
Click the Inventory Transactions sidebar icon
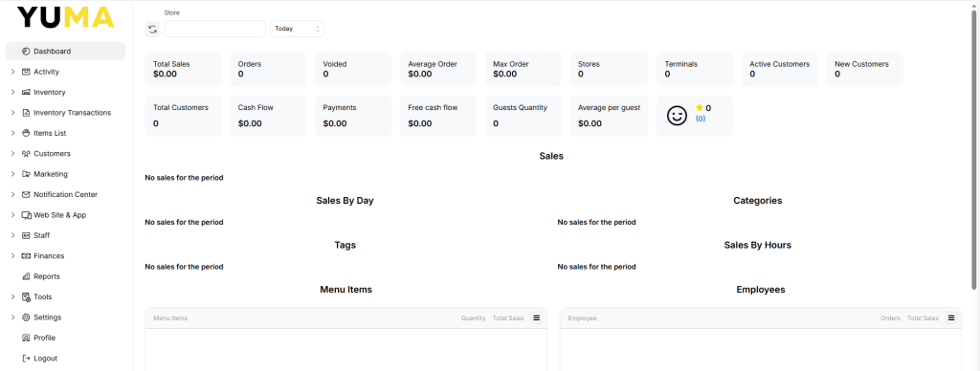(26, 113)
